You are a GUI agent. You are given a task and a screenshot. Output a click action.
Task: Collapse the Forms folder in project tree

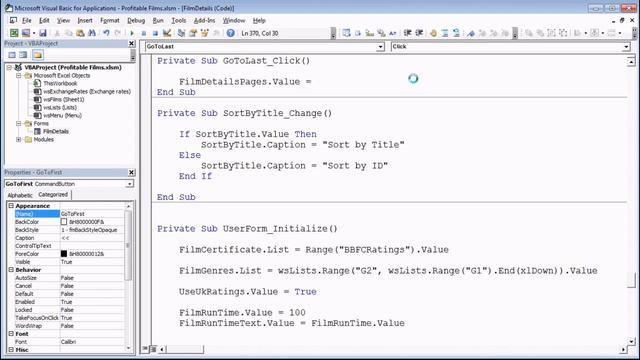tap(18, 123)
